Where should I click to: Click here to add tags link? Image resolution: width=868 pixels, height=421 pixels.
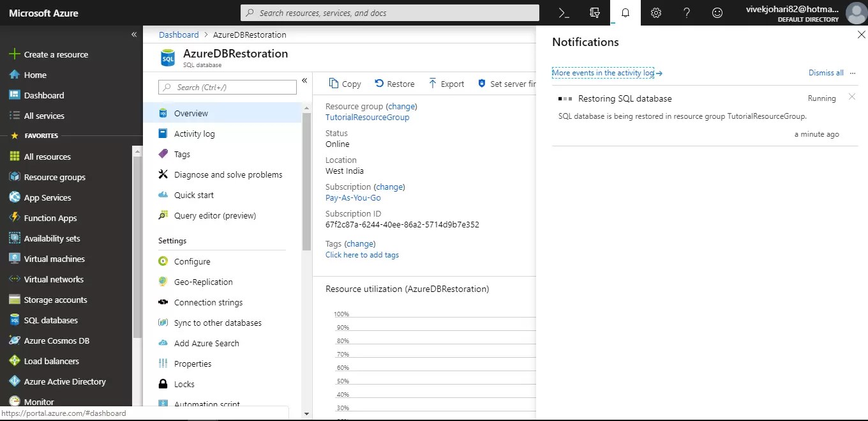(362, 254)
